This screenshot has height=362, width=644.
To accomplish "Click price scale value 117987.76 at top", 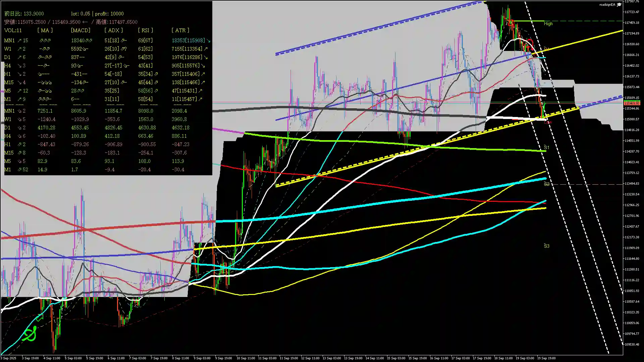I will point(632,1).
